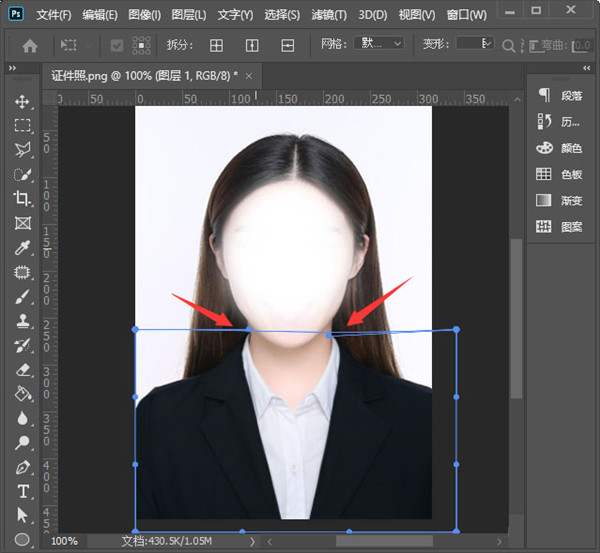
Task: Toggle the checkbox in the warp options bar
Action: pyautogui.click(x=117, y=45)
